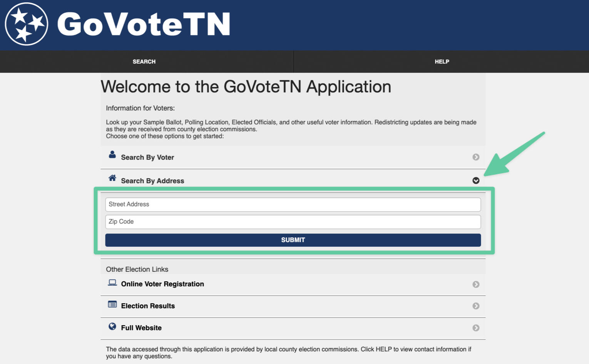589x364 pixels.
Task: Click into the Zip Code field
Action: [x=293, y=222]
